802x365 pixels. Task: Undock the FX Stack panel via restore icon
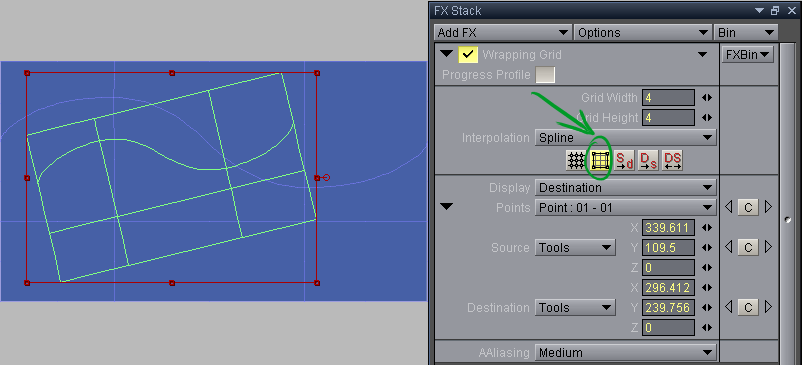(x=775, y=10)
